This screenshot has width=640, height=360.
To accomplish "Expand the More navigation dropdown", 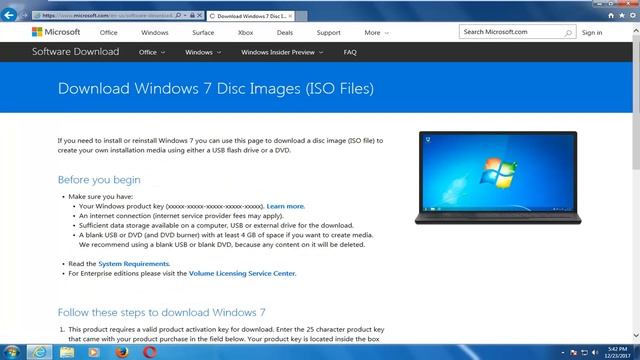I will 376,33.
